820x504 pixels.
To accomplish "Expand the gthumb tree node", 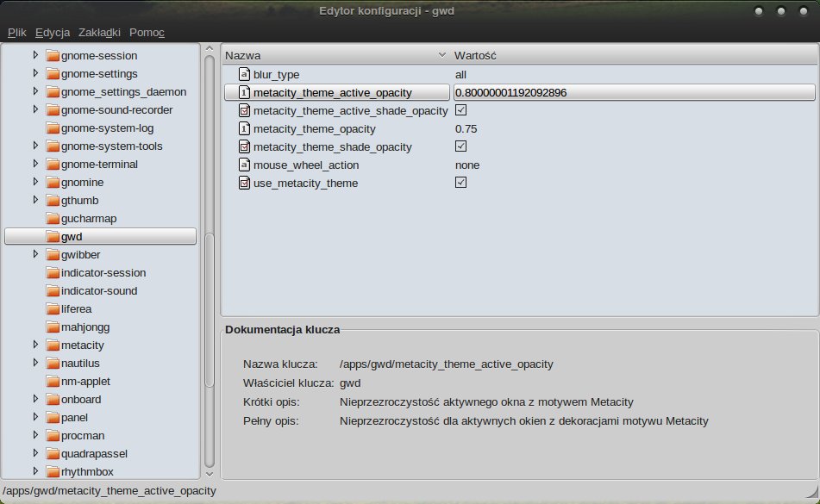I will click(x=35, y=200).
